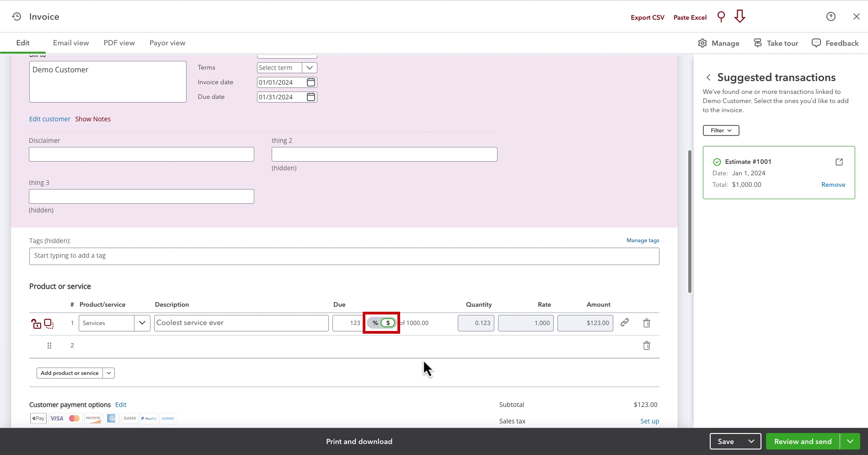Click the help question mark icon
868x455 pixels.
[831, 16]
